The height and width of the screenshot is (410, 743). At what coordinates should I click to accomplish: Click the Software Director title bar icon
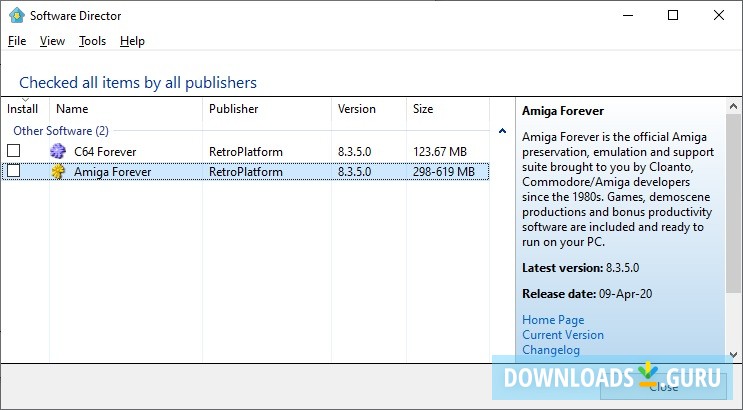(16, 15)
